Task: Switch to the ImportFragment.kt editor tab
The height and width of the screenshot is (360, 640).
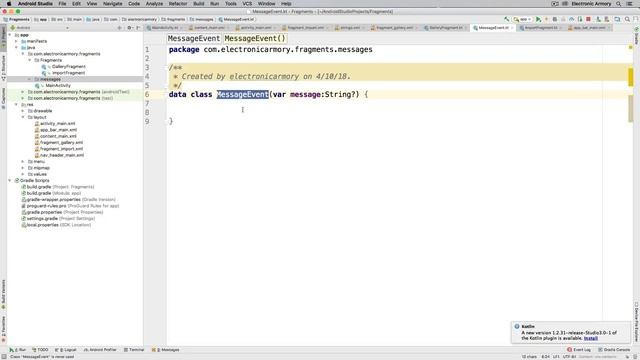Action: click(541, 28)
